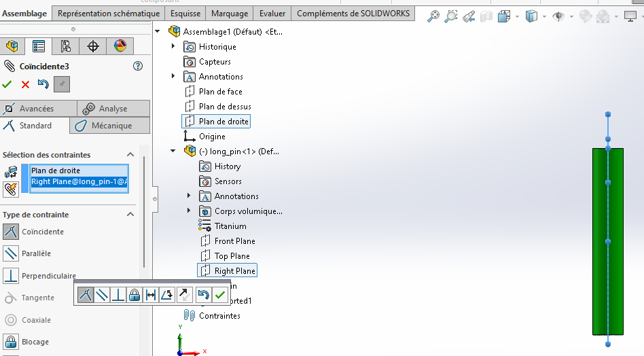Open the Mécanique mates tab
Screen dimensions: 644x356
point(111,126)
